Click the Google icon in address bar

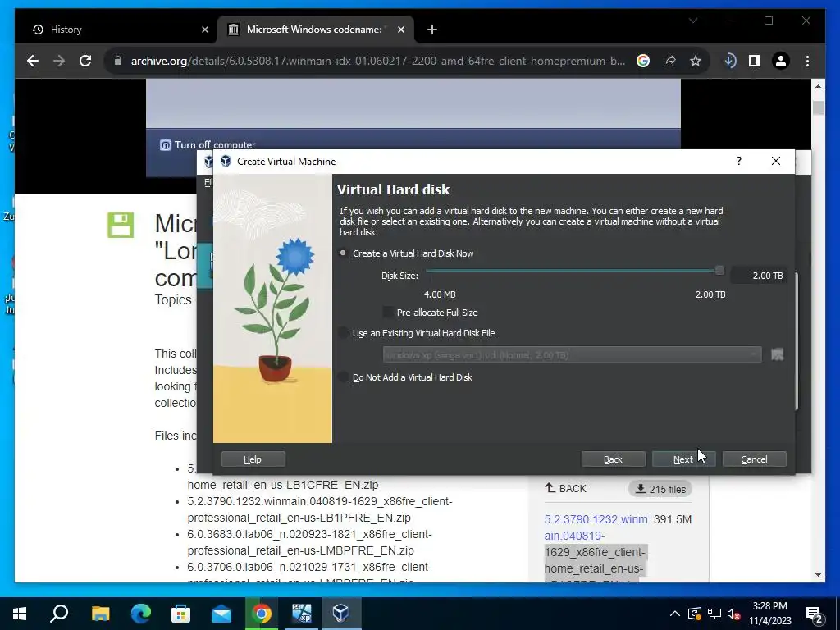[x=643, y=61]
